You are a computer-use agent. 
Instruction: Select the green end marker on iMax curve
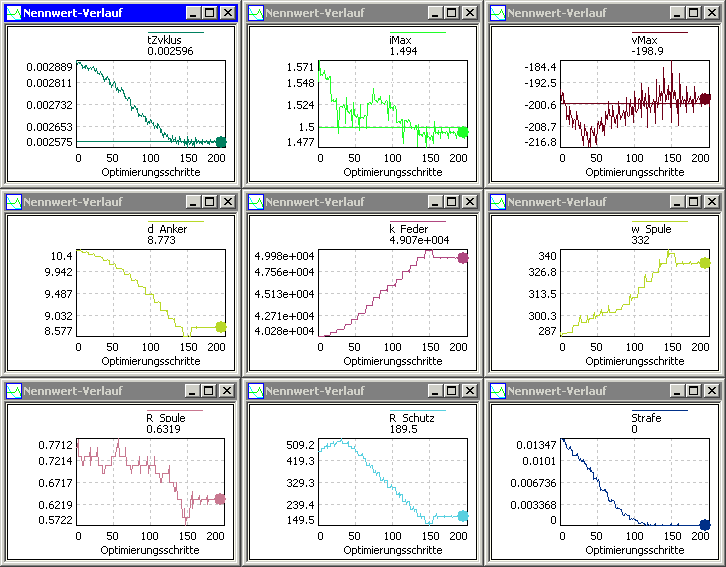[x=462, y=132]
